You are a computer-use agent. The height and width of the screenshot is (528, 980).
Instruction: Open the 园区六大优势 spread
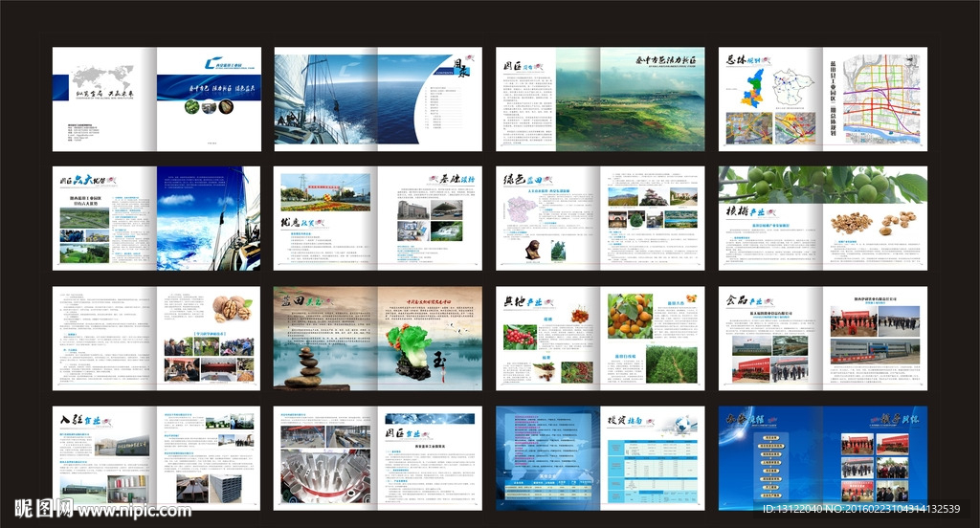pos(156,218)
